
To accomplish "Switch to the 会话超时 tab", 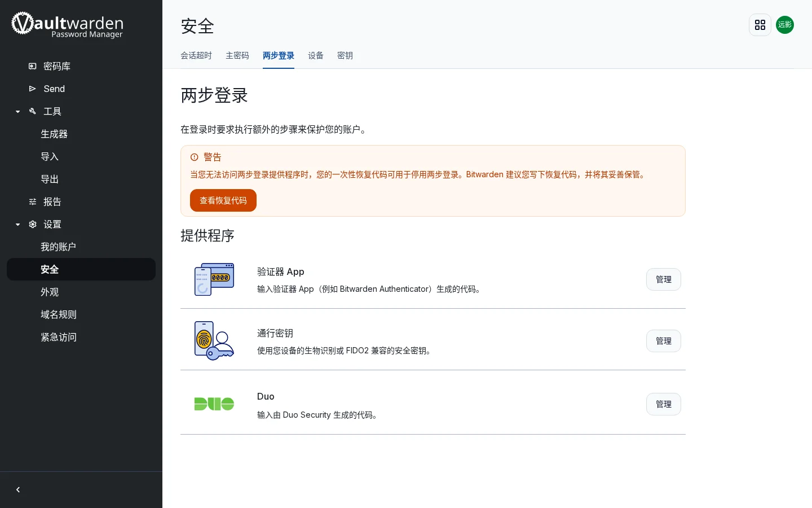I will [196, 55].
